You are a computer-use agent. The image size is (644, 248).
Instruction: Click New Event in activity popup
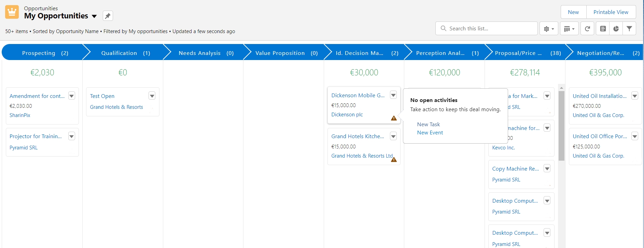430,133
